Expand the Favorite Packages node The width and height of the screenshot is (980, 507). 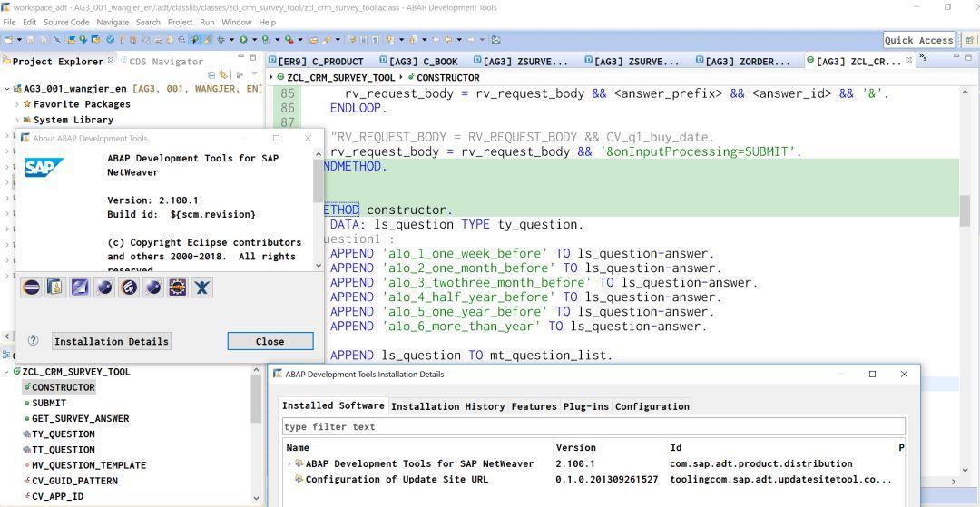click(17, 104)
